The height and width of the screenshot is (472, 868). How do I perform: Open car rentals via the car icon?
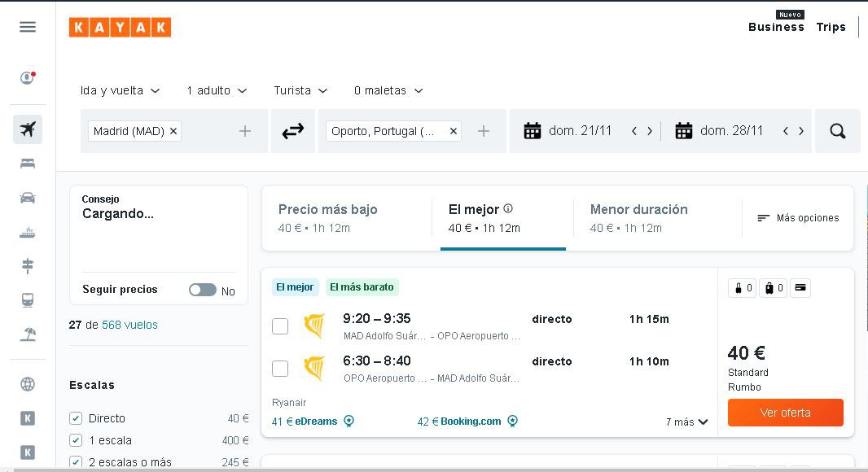click(x=28, y=198)
